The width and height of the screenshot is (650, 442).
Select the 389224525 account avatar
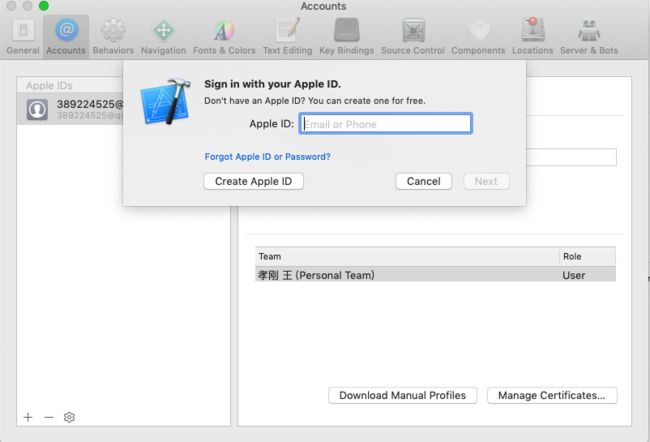coord(37,109)
